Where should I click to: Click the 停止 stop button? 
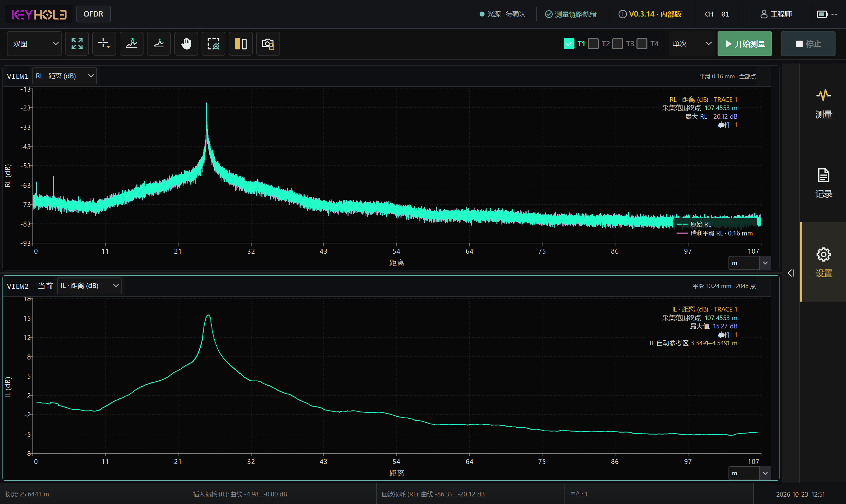808,44
